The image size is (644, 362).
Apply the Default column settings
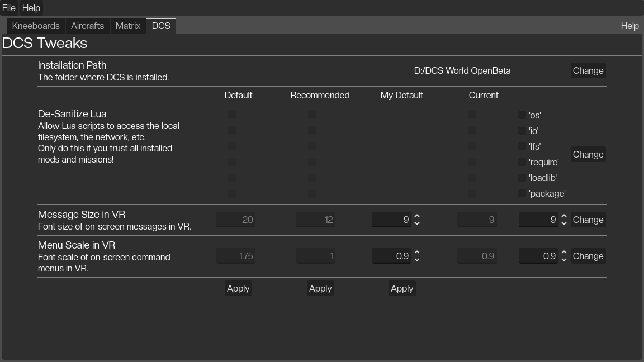(238, 288)
